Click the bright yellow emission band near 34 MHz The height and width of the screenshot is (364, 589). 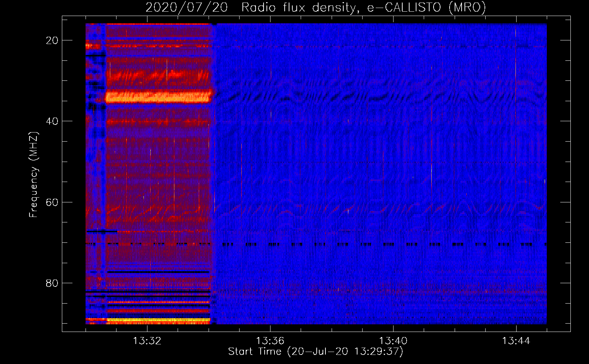(158, 97)
